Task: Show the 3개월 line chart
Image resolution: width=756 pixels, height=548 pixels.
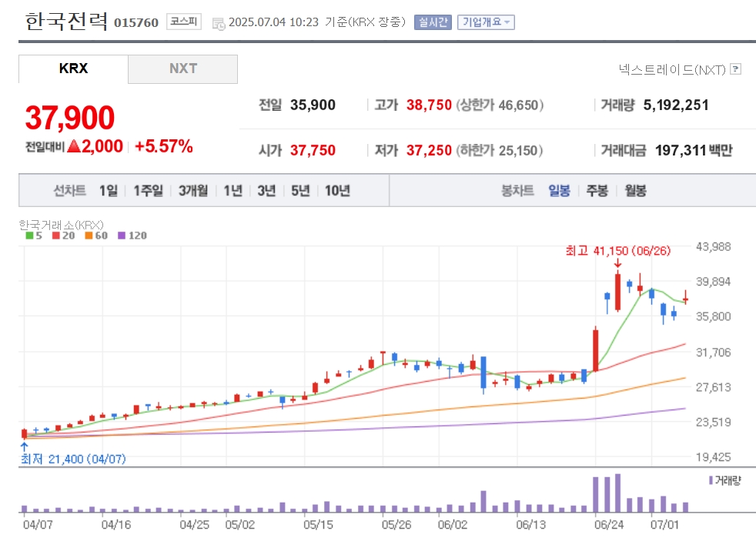Action: pos(193,191)
